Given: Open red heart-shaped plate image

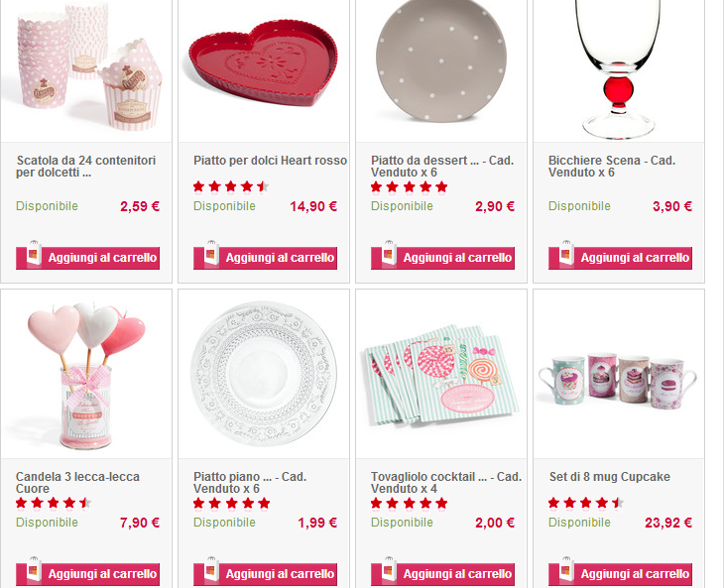Looking at the screenshot, I should 264,63.
